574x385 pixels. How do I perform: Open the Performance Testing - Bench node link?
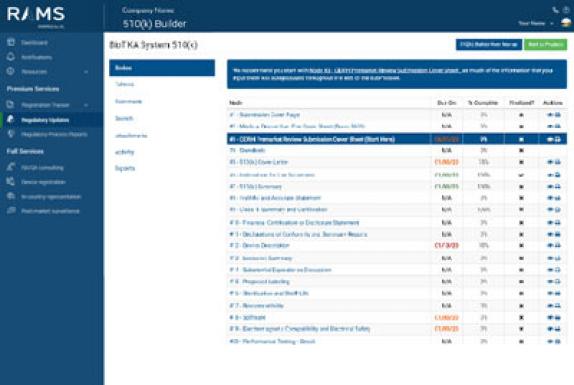coord(272,341)
